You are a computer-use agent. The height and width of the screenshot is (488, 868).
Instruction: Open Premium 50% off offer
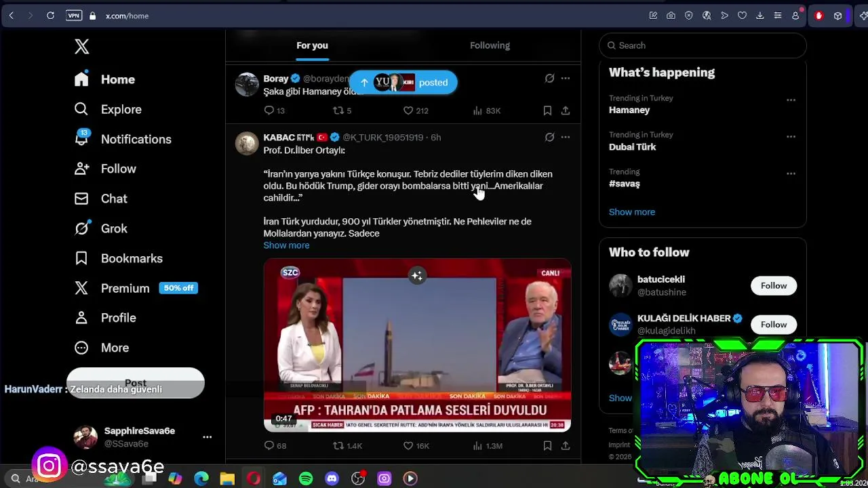pos(136,288)
